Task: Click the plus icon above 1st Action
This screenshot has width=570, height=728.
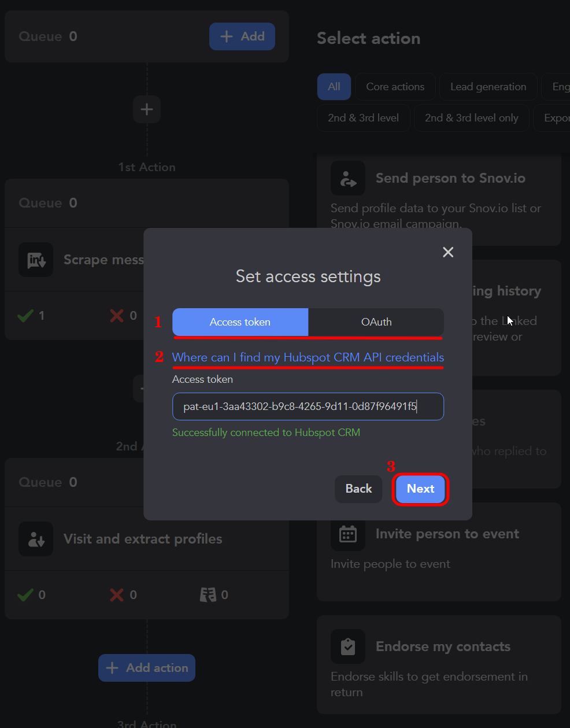Action: [x=147, y=109]
